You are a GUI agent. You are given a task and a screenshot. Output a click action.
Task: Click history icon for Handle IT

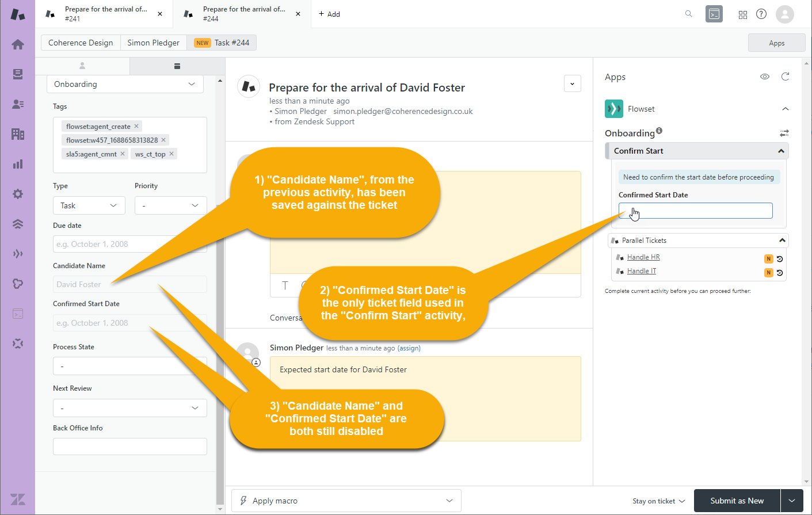(x=780, y=273)
